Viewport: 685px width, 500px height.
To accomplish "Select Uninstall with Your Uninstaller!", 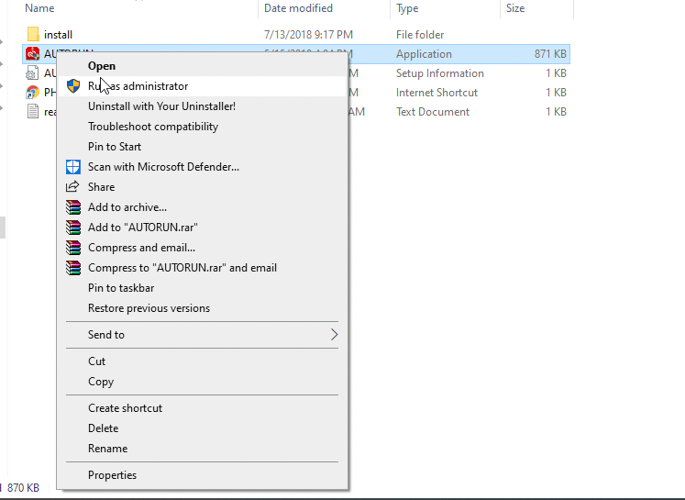I will point(161,106).
